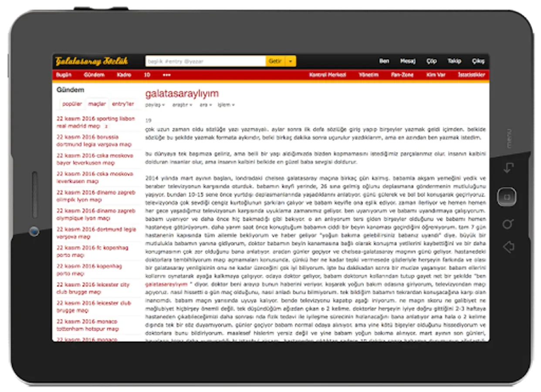This screenshot has width=541, height=392.
Task: Open dinamo zagreb olympique lyon maçı topic
Action: click(96, 214)
